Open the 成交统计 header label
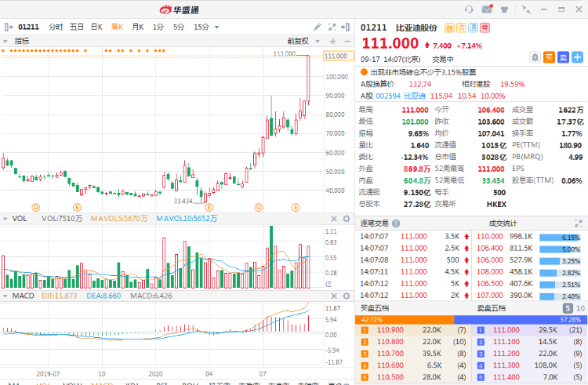Image resolution: width=588 pixels, height=385 pixels. 503,223
